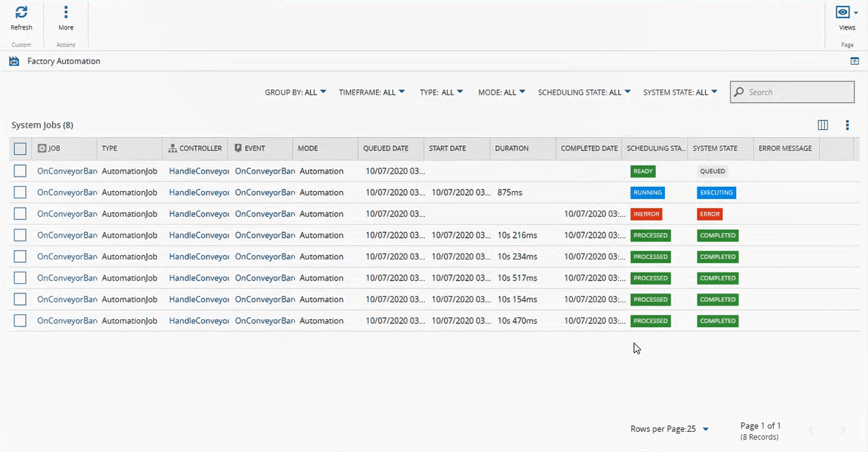868x452 pixels.
Task: Open the Views eye icon
Action: 842,13
